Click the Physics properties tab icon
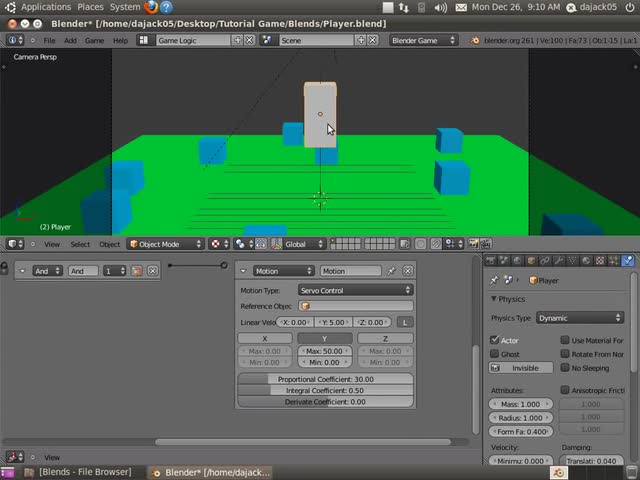640x480 pixels. click(x=628, y=261)
